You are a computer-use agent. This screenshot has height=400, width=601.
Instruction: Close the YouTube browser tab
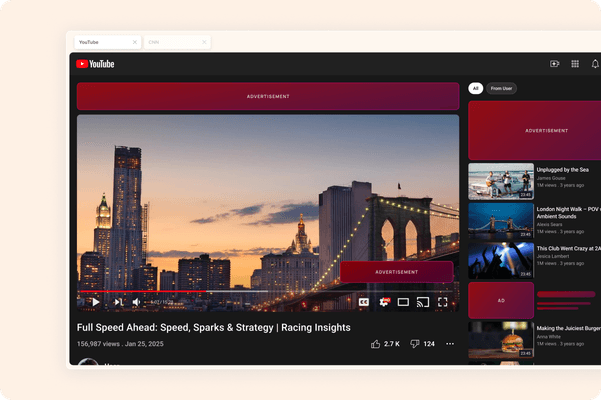[135, 42]
